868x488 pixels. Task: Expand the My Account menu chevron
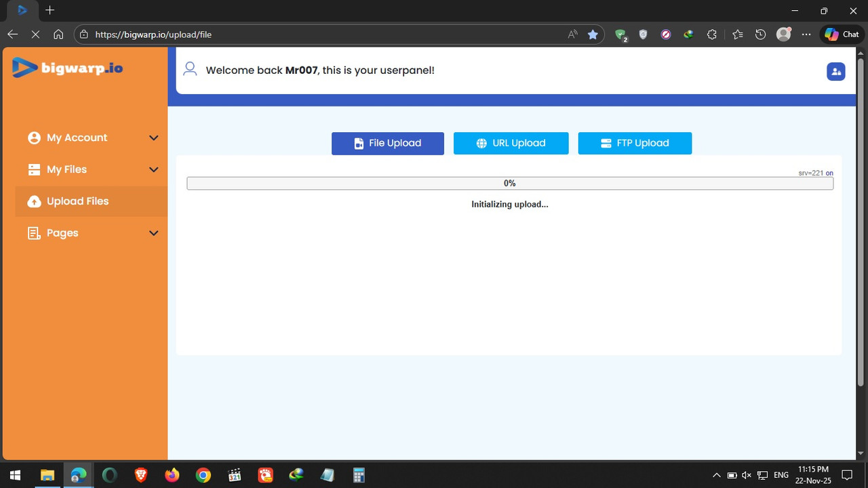(154, 138)
